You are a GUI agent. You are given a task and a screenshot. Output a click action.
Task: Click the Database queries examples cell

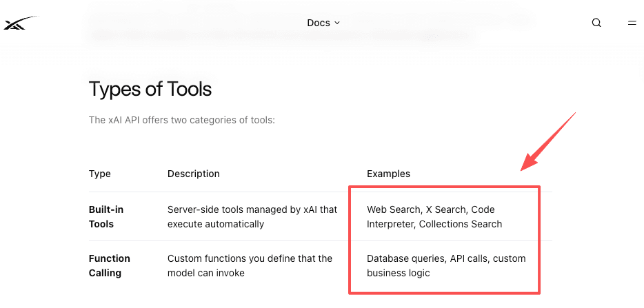[446, 266]
